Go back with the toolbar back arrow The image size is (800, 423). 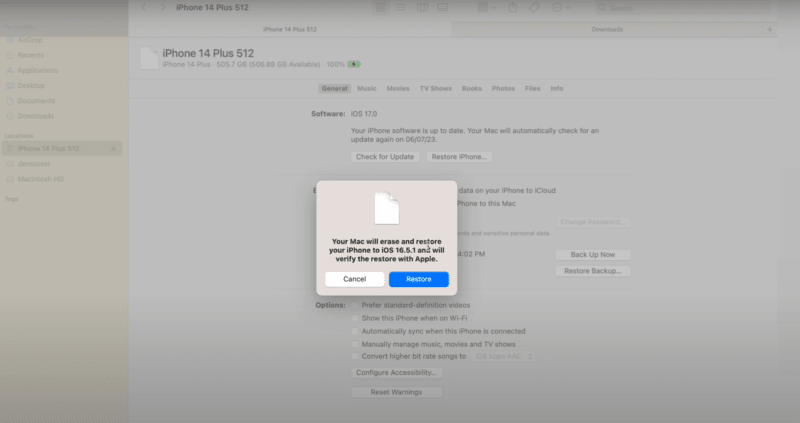tap(143, 7)
